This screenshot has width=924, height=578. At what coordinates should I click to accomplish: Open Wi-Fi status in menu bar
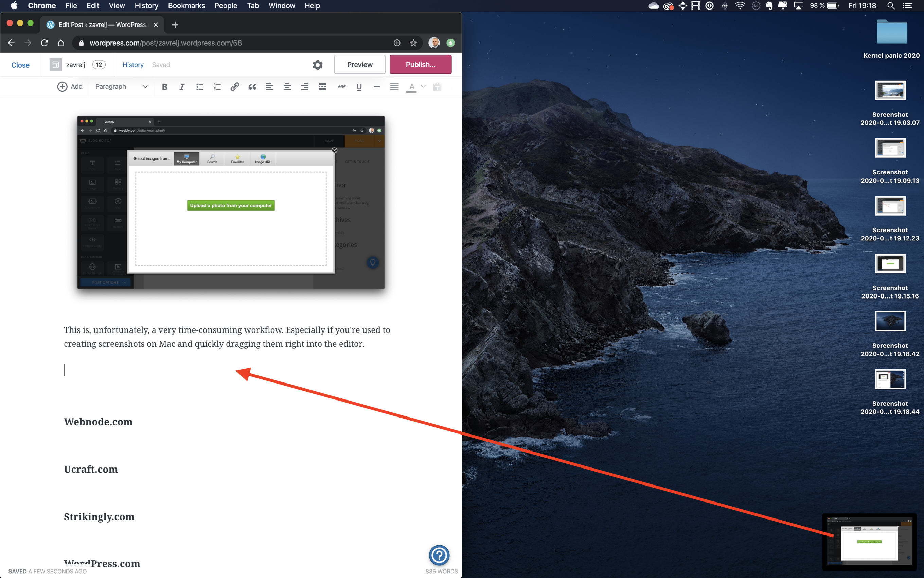click(x=740, y=6)
